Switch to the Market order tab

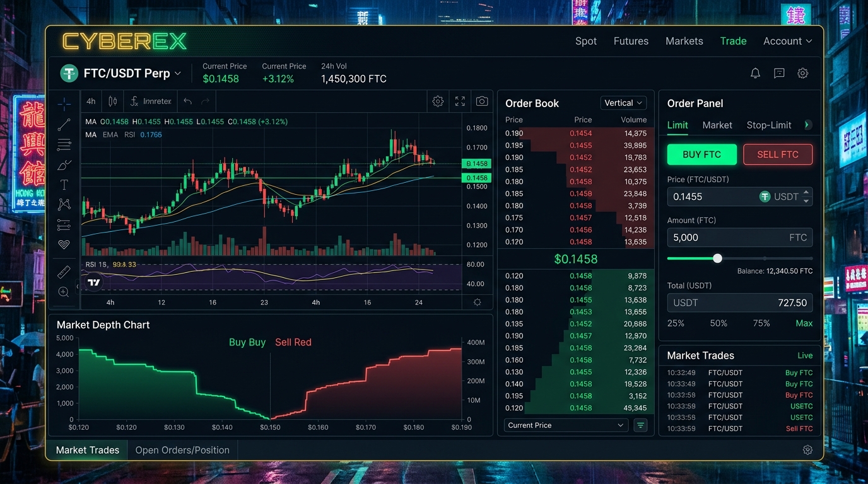coord(717,125)
